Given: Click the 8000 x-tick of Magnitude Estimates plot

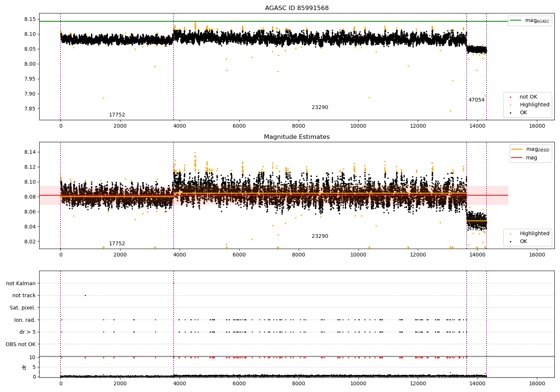Looking at the screenshot, I should coord(299,255).
